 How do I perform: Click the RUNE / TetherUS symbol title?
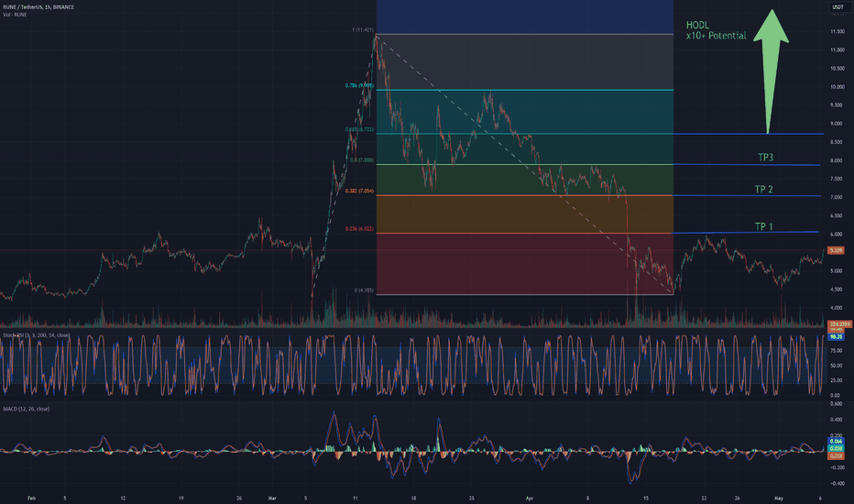pos(38,7)
